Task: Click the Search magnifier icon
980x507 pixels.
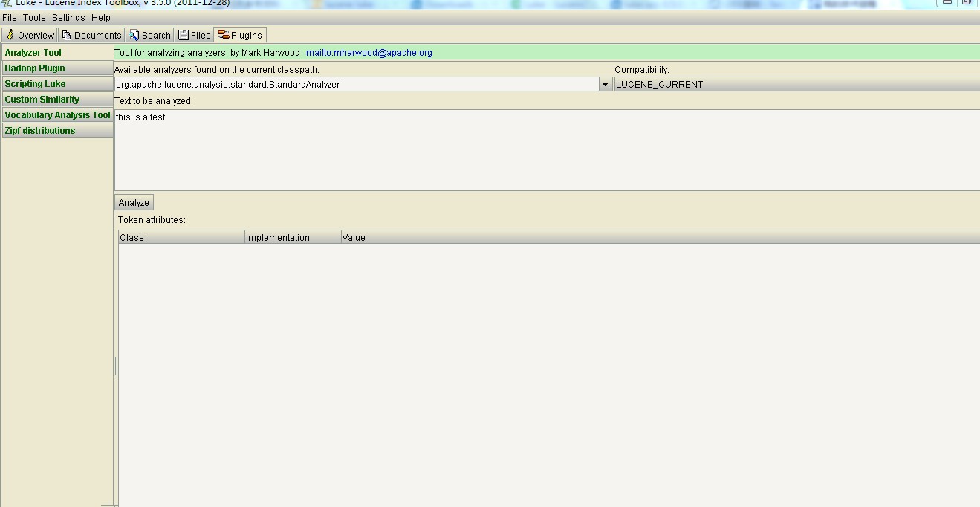Action: (134, 35)
